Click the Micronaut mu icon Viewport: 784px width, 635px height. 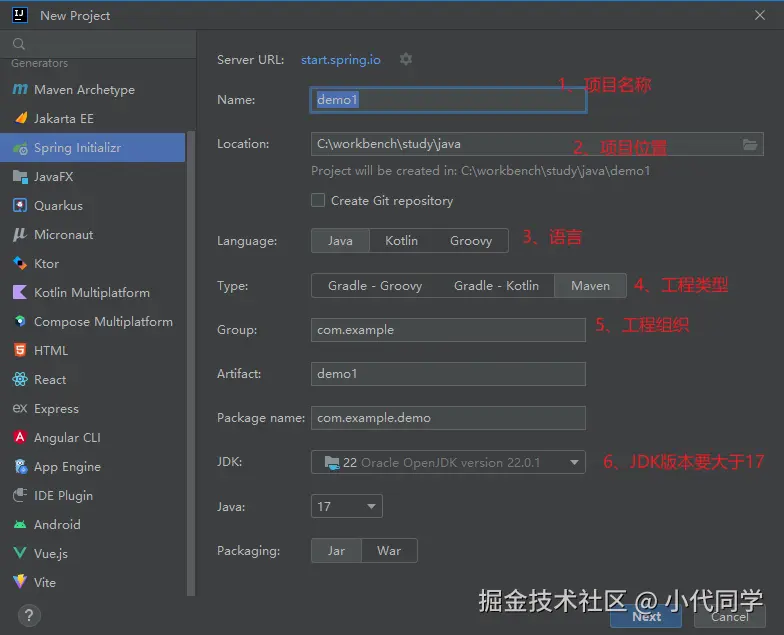(x=20, y=234)
